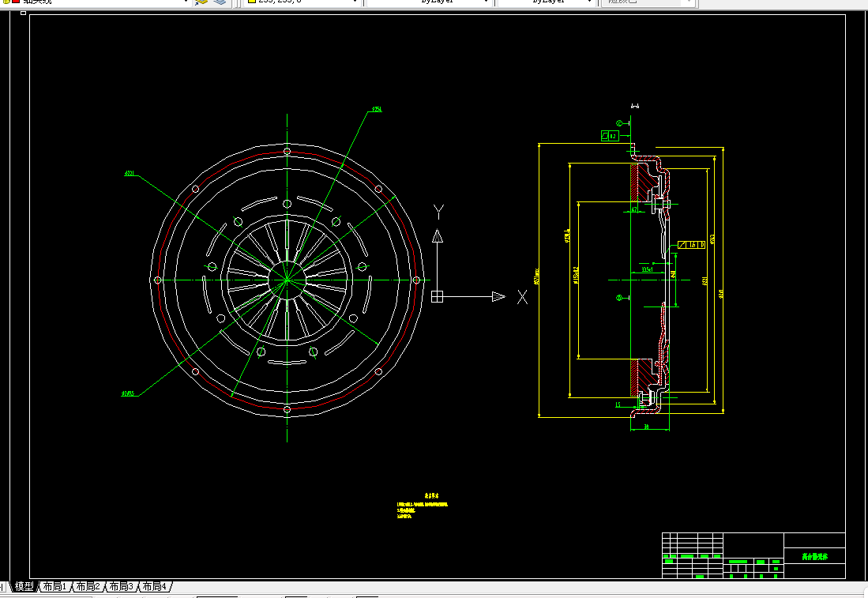Open the 布局1 layout tab
868x598 pixels.
tap(54, 586)
